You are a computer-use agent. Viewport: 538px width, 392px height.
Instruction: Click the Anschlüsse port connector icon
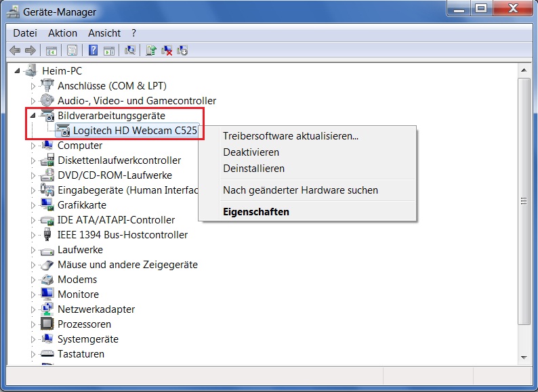47,85
